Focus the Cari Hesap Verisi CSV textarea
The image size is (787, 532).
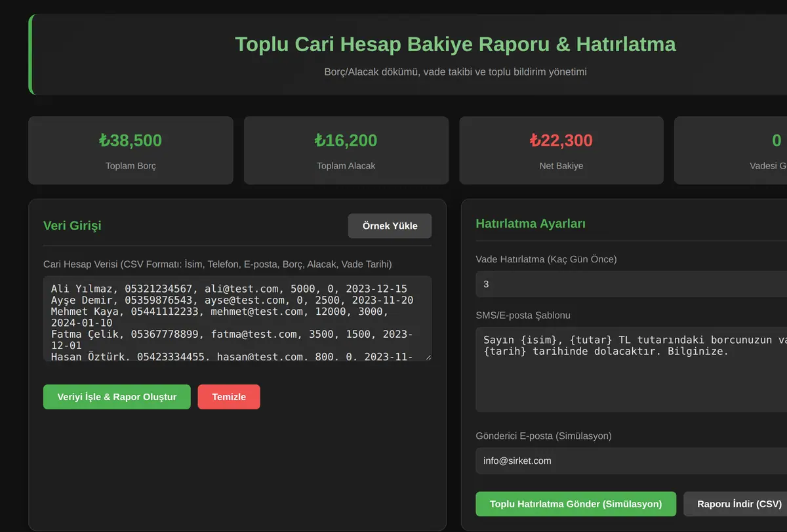tap(237, 318)
